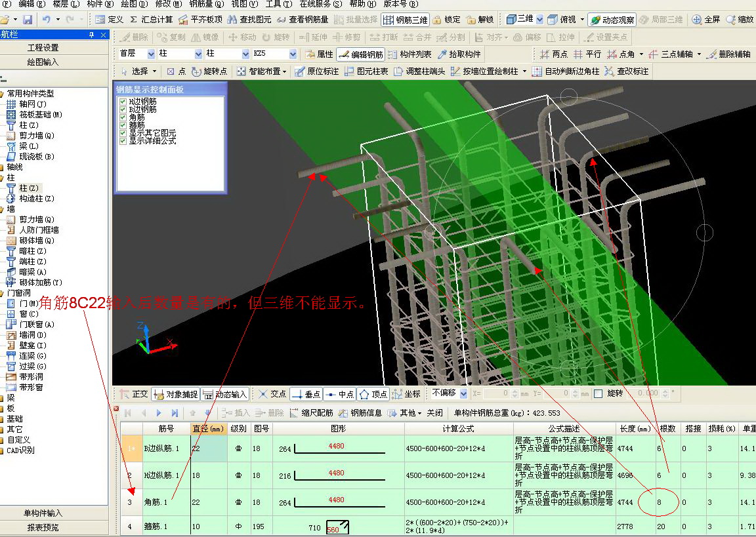Click 调整柱端头 adjust column end
Screen dimensions: 756x537
pyautogui.click(x=419, y=71)
